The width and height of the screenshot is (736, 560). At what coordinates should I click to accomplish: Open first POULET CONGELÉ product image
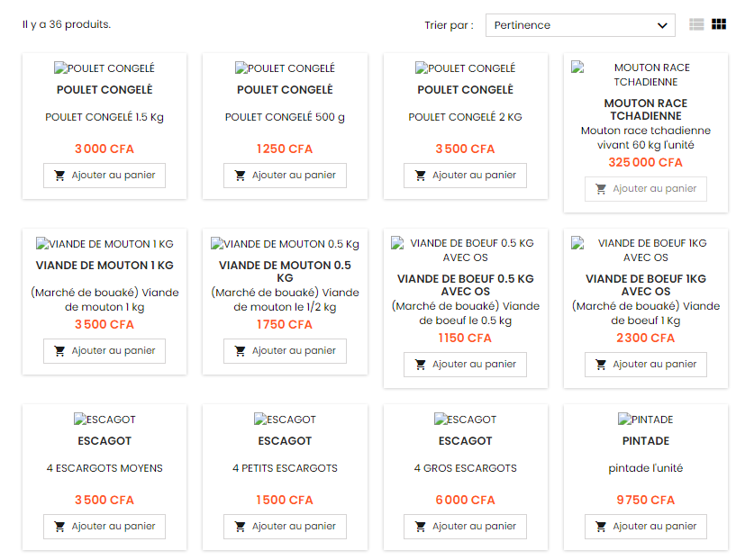pos(104,68)
